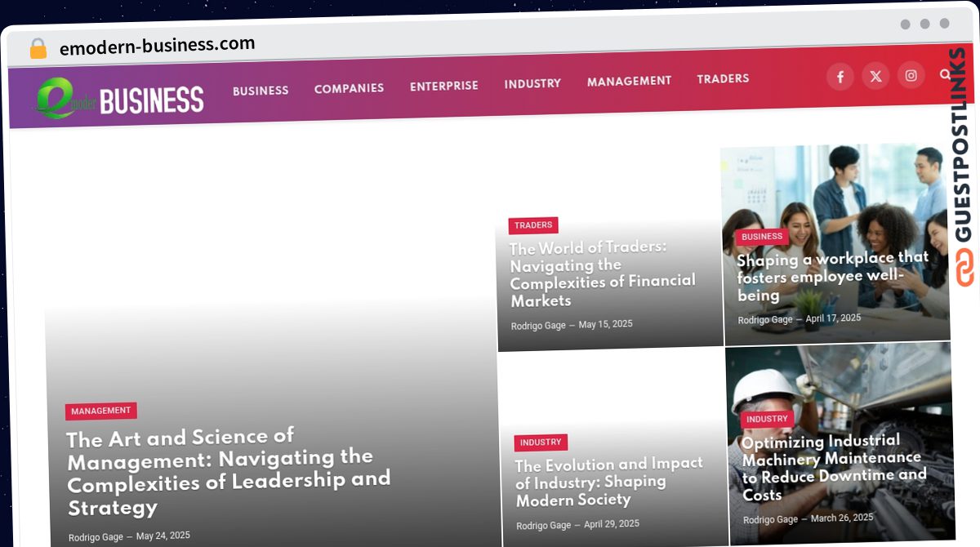Click the Industry tag on machinery article

767,419
